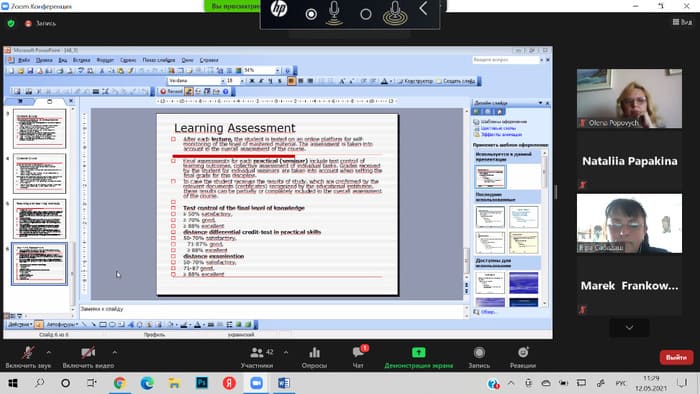
Task: Expand the video options arrow
Action: pyautogui.click(x=115, y=353)
